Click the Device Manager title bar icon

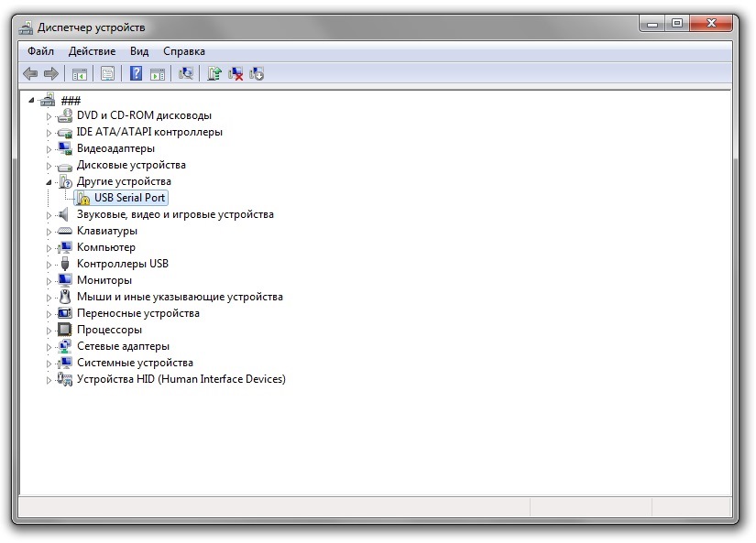click(26, 27)
